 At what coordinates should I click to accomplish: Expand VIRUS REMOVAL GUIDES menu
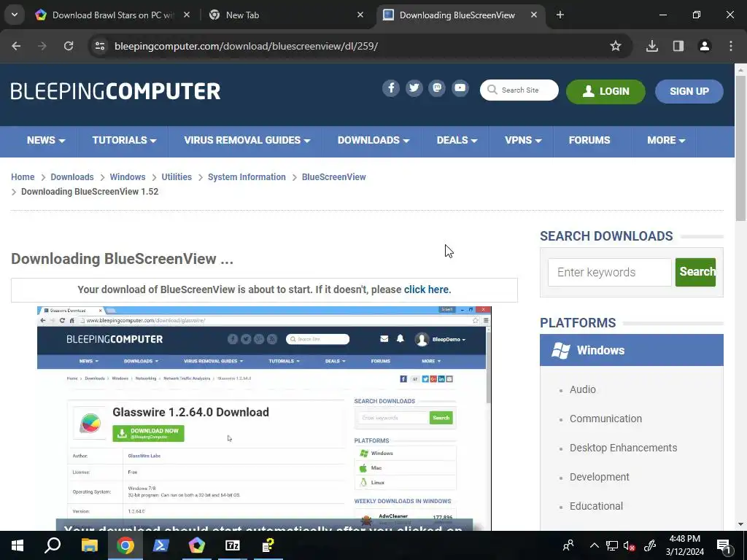click(x=247, y=141)
